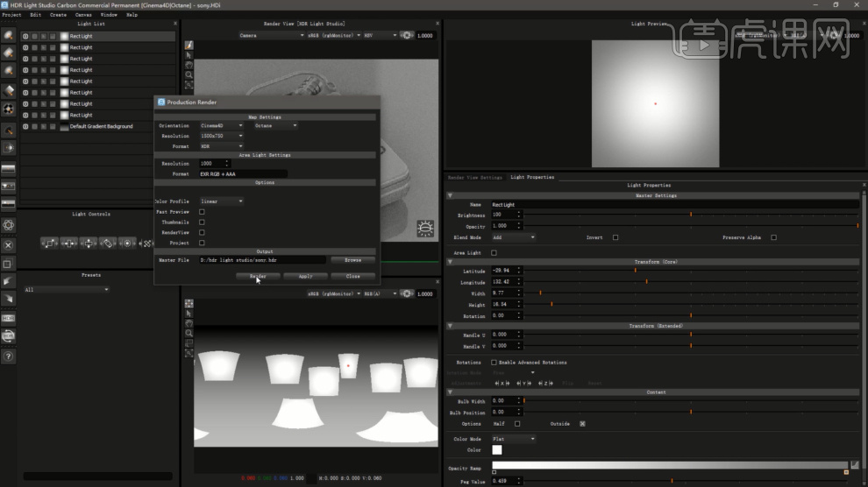Open the Opacity Ramp editor icon
Screen dimensions: 868x487
point(855,465)
